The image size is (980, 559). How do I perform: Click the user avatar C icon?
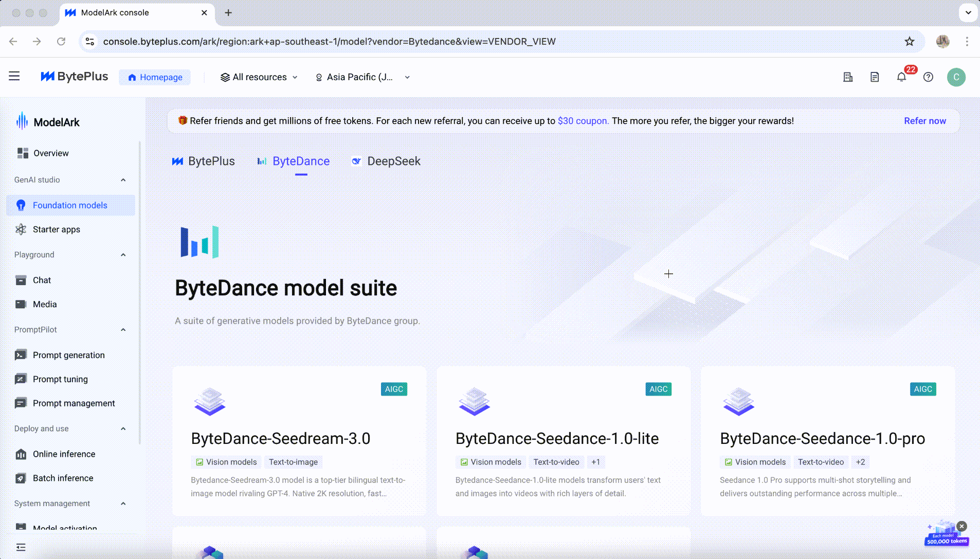click(956, 77)
